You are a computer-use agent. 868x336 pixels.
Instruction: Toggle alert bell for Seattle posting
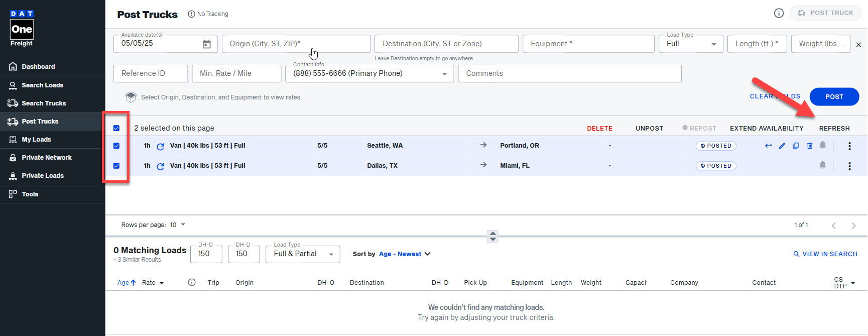[x=823, y=145]
